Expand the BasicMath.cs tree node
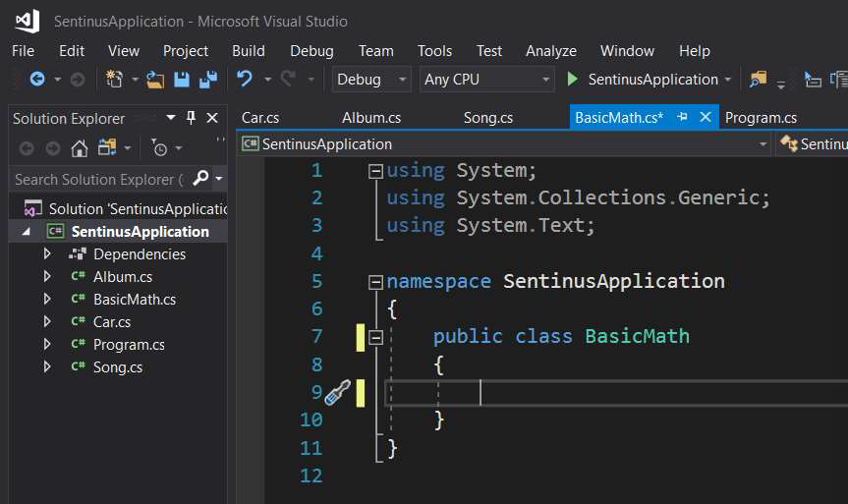The image size is (848, 504). [47, 299]
